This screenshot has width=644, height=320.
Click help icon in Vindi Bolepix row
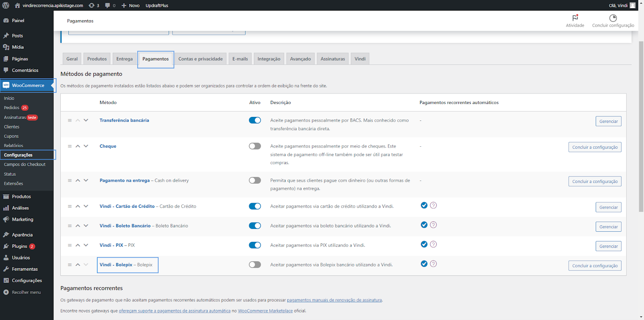coord(433,264)
